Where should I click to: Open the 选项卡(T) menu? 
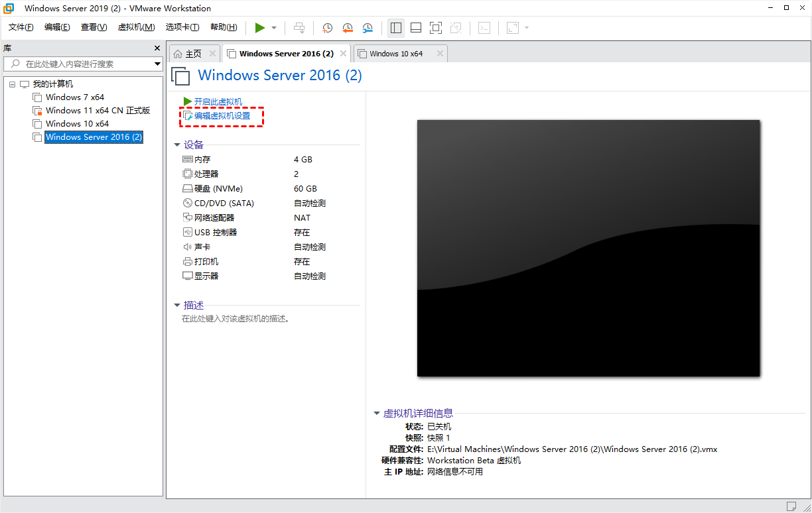pos(182,27)
